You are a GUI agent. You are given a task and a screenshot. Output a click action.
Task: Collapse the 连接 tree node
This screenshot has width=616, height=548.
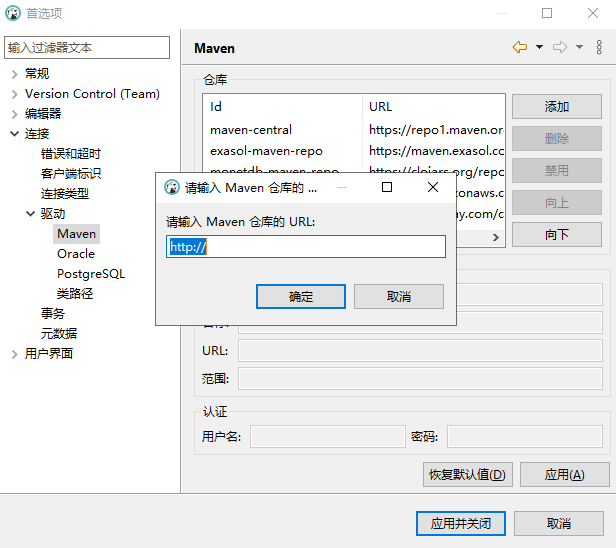15,134
